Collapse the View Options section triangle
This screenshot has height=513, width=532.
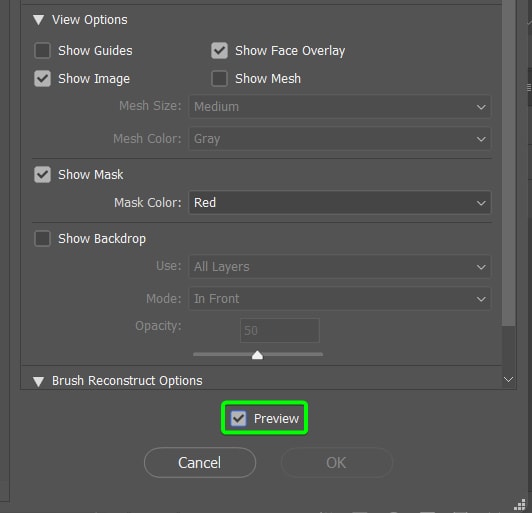pos(38,20)
